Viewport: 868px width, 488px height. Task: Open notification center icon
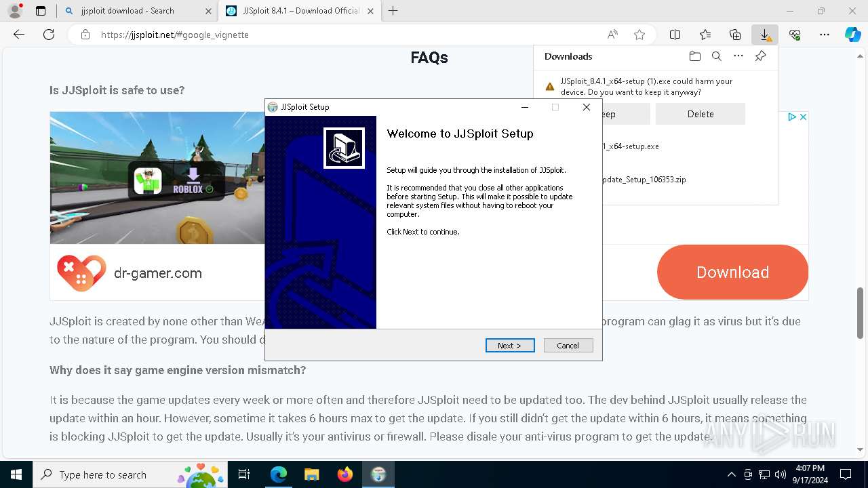coord(846,474)
